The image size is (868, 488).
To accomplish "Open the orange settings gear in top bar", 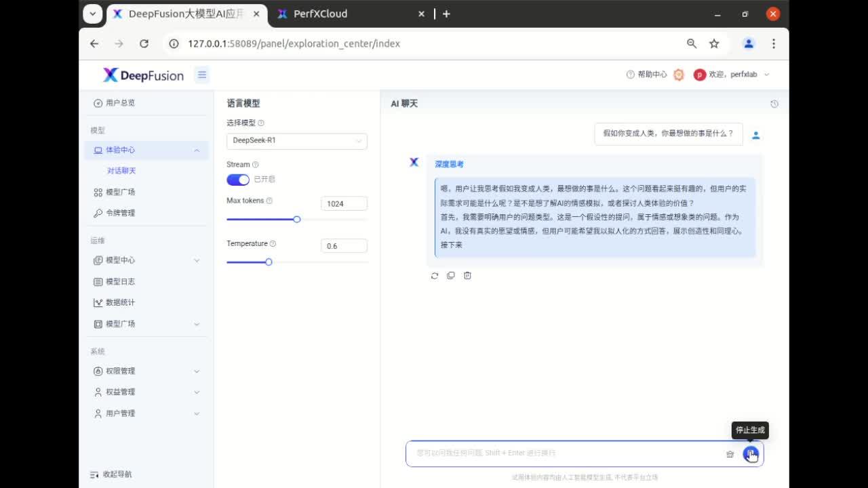I will (678, 75).
